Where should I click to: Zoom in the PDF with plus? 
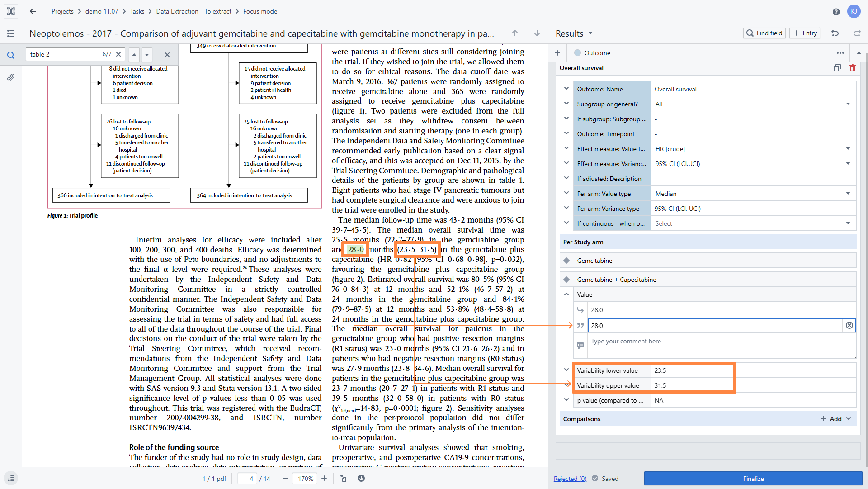click(x=324, y=478)
